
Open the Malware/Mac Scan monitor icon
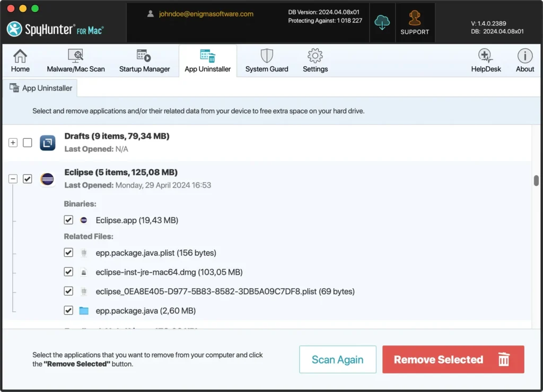(75, 56)
